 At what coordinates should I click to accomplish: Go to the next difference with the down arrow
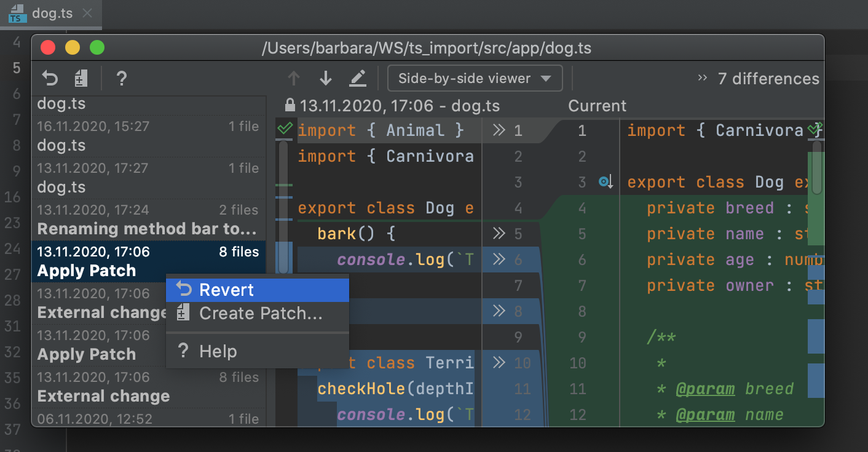point(326,79)
